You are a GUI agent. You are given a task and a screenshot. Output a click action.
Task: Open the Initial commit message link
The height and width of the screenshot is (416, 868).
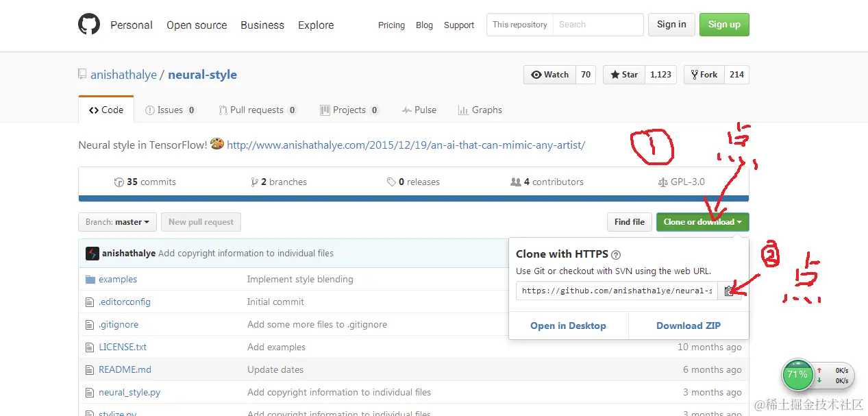[275, 302]
